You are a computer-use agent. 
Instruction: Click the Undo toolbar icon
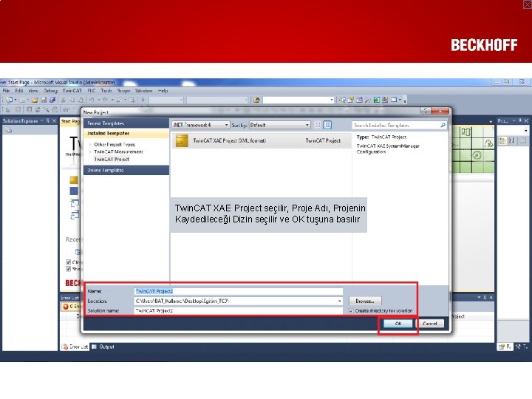[x=92, y=100]
